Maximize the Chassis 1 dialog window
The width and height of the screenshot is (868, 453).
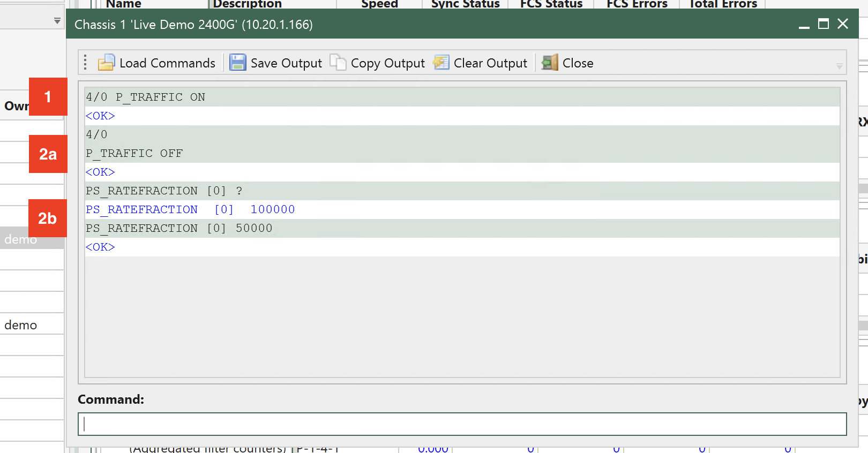tap(824, 24)
